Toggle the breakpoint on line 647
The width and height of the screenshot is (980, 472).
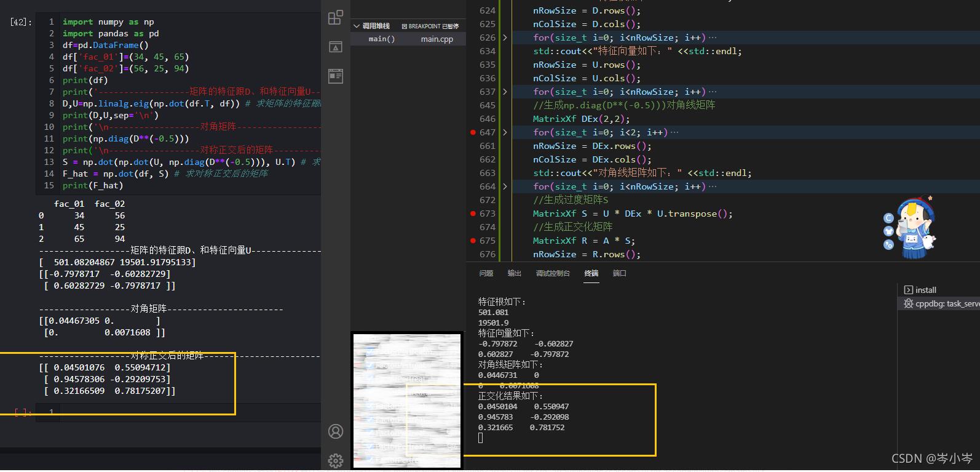[x=473, y=132]
